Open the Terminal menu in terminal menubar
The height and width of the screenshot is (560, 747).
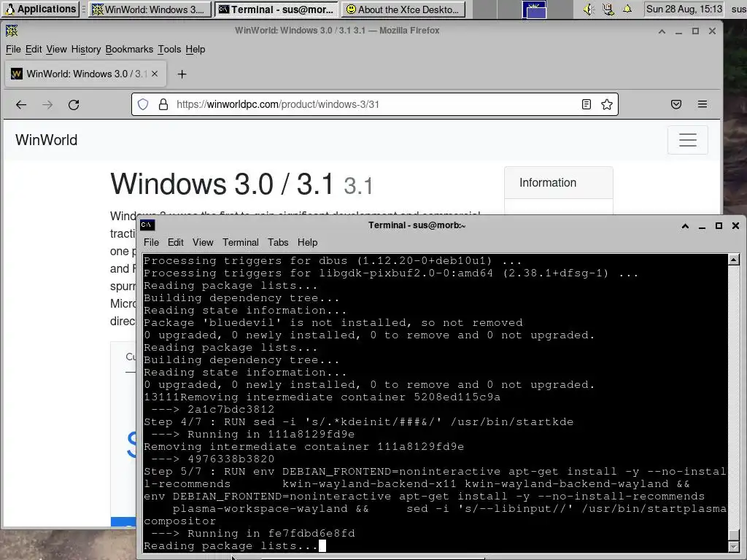pos(241,242)
